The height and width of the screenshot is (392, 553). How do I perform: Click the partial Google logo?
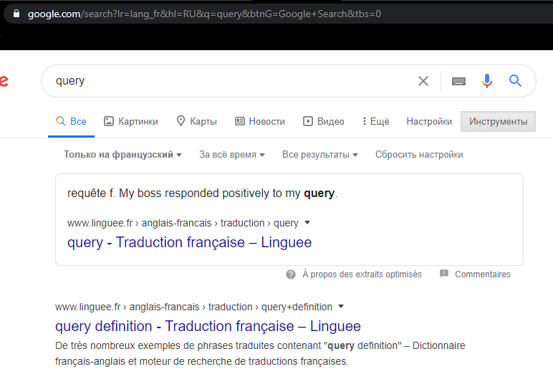tap(4, 81)
